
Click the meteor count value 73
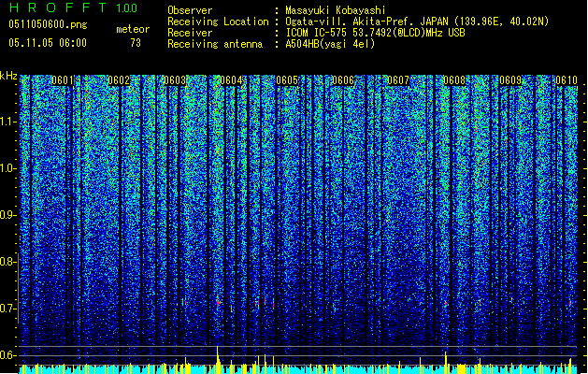(x=136, y=43)
